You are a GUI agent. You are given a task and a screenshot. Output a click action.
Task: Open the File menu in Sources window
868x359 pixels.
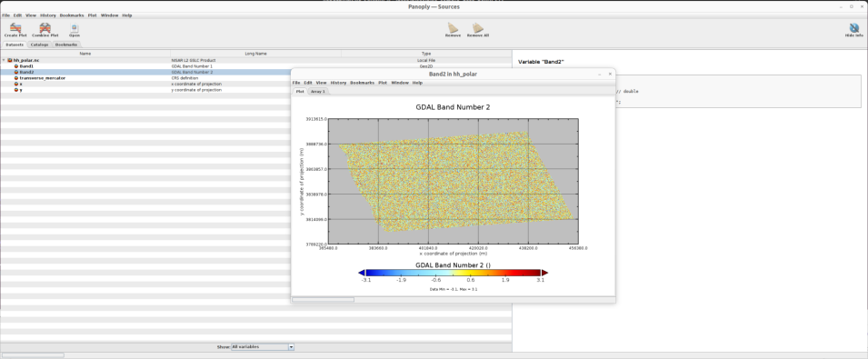(6, 15)
